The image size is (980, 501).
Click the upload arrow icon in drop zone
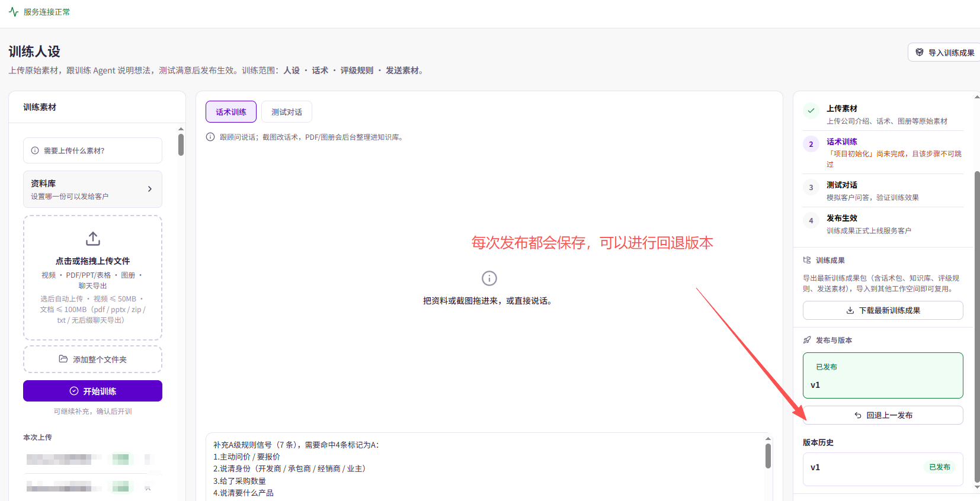pyautogui.click(x=93, y=239)
